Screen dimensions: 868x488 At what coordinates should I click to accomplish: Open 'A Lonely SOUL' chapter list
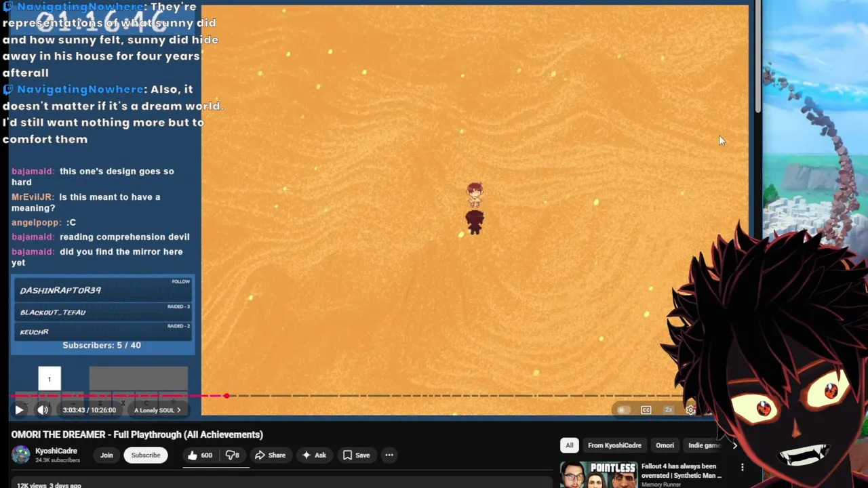click(157, 410)
